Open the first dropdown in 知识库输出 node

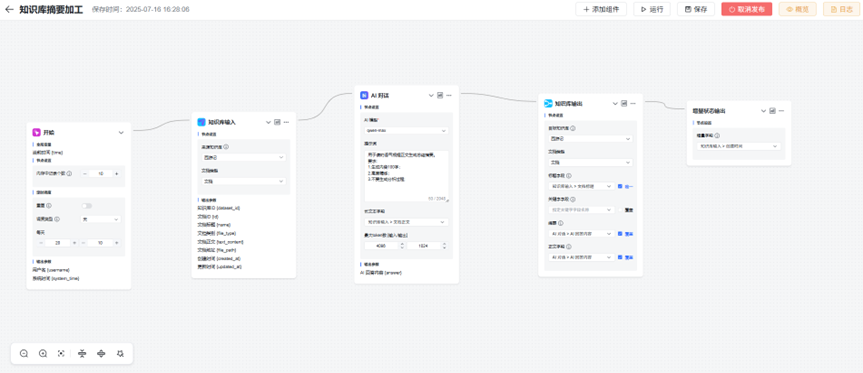[x=590, y=139]
